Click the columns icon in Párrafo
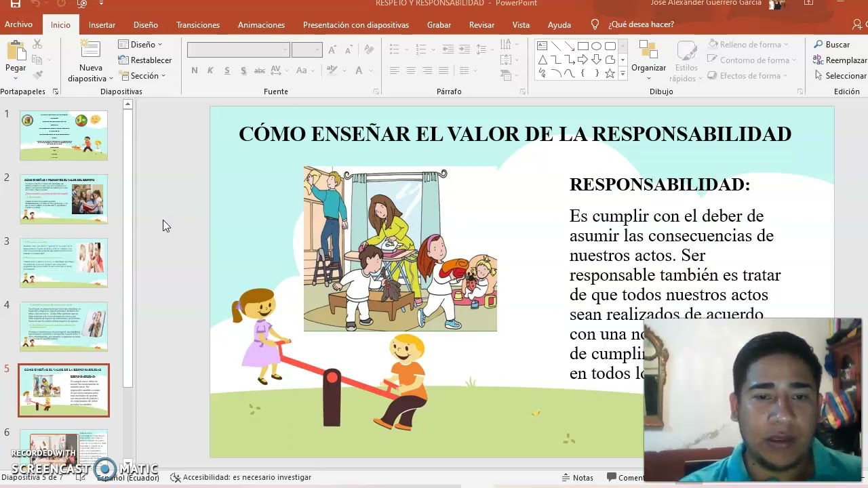This screenshot has width=868, height=488. pos(465,70)
